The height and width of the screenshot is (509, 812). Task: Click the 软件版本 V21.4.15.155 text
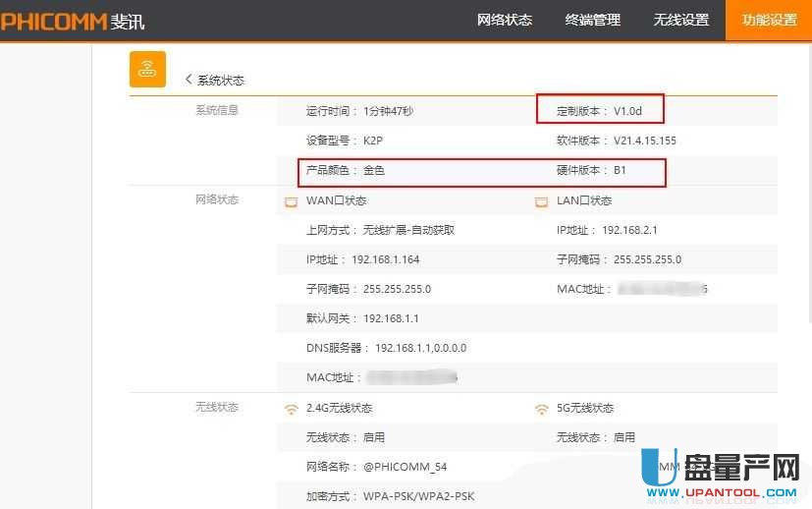tap(644, 141)
